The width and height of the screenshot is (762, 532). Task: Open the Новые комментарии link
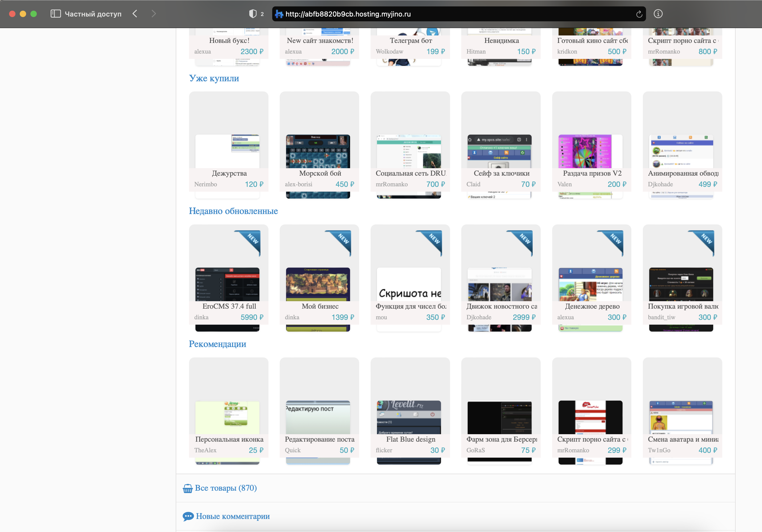tap(233, 516)
